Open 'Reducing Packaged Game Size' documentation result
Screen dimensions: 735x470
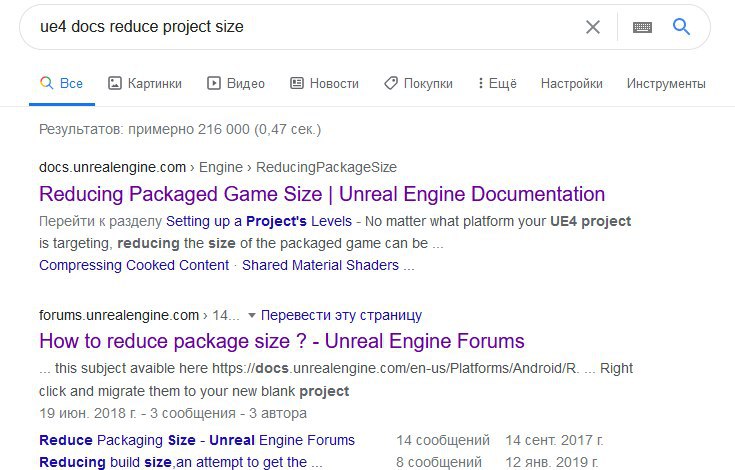(322, 194)
